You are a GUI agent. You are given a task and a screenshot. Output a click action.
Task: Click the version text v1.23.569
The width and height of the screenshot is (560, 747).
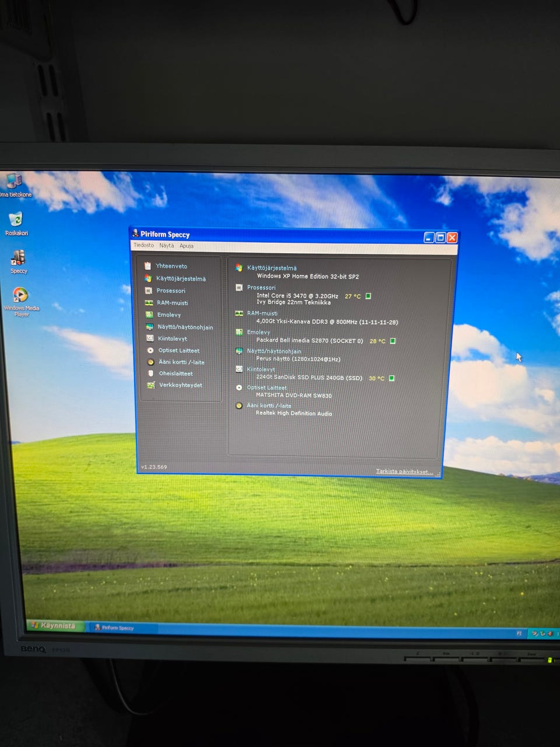(x=154, y=467)
